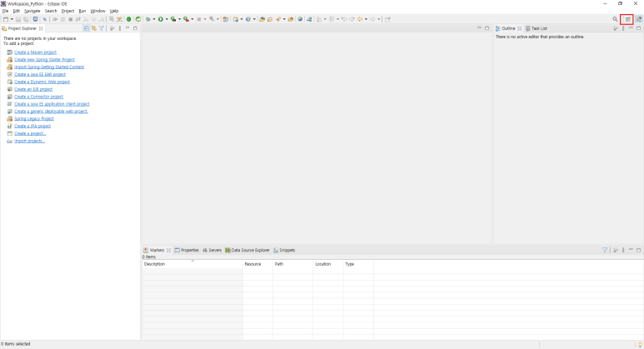The image size is (644, 349).
Task: Click the Coverage run icon
Action: [x=173, y=19]
